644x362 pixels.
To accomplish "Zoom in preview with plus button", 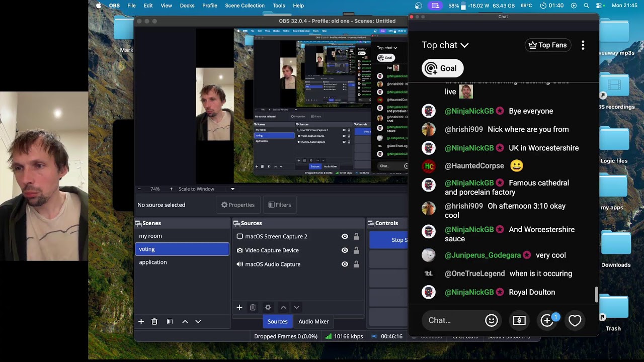I will [171, 189].
